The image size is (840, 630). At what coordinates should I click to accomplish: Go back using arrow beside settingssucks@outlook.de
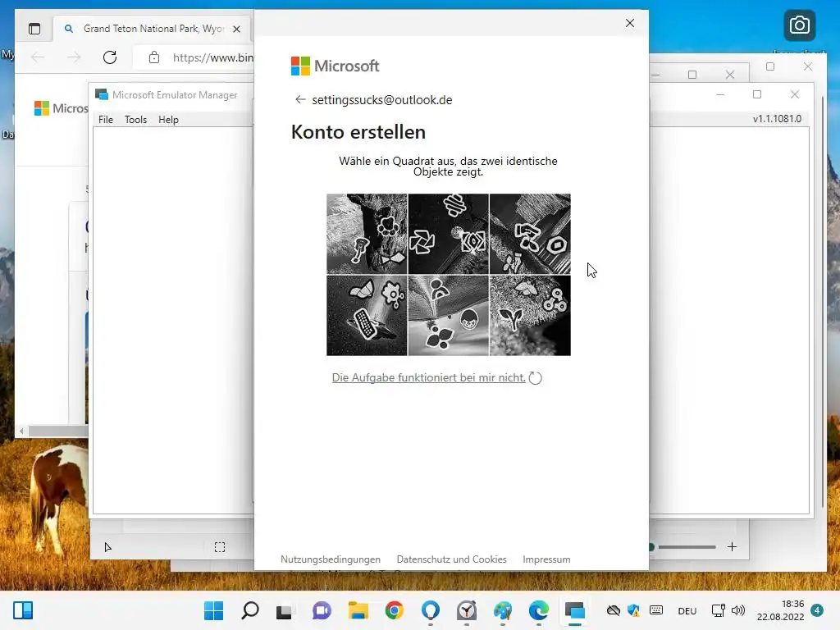pyautogui.click(x=300, y=99)
